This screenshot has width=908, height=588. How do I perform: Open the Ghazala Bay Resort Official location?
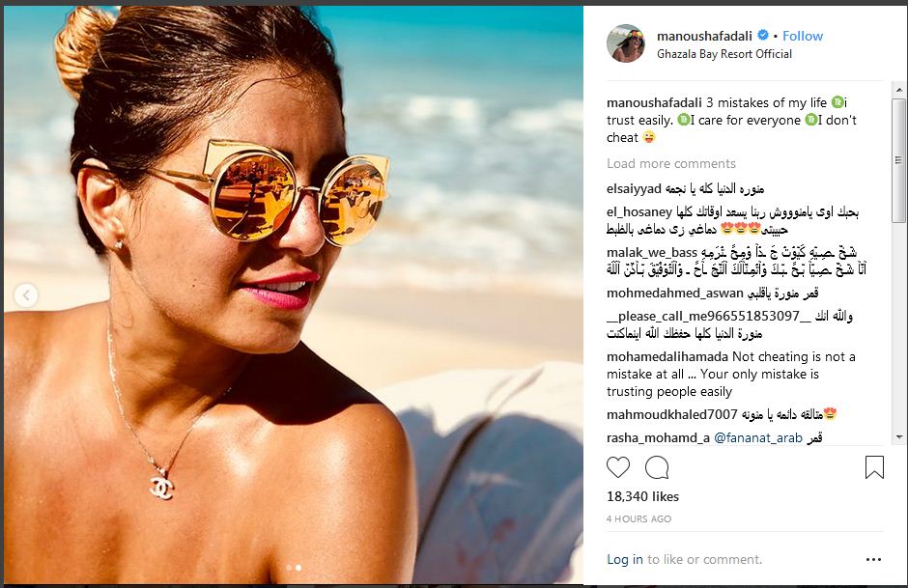724,54
